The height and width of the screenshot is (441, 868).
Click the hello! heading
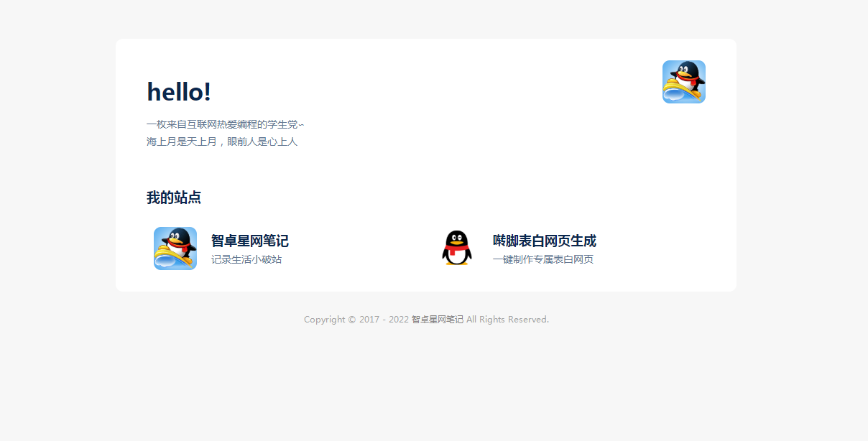pos(178,92)
